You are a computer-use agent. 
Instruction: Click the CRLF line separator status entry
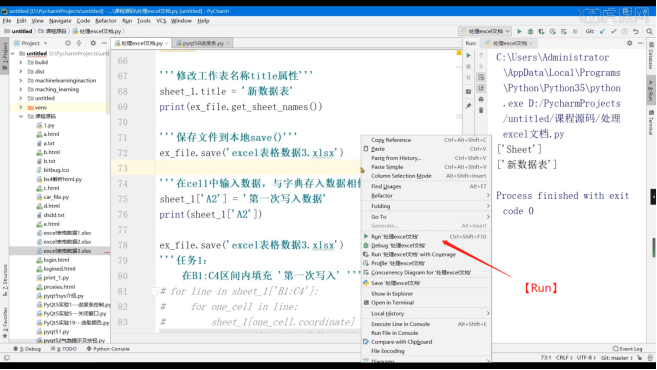[x=564, y=358]
